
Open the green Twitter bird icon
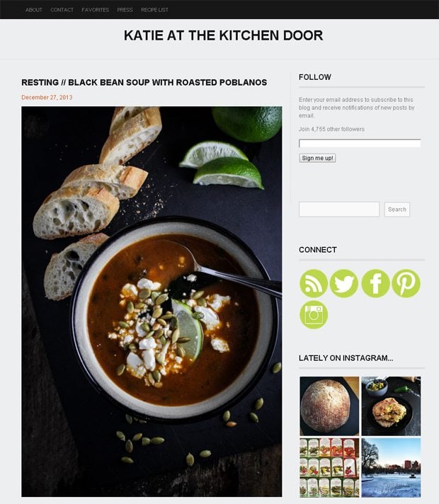344,283
